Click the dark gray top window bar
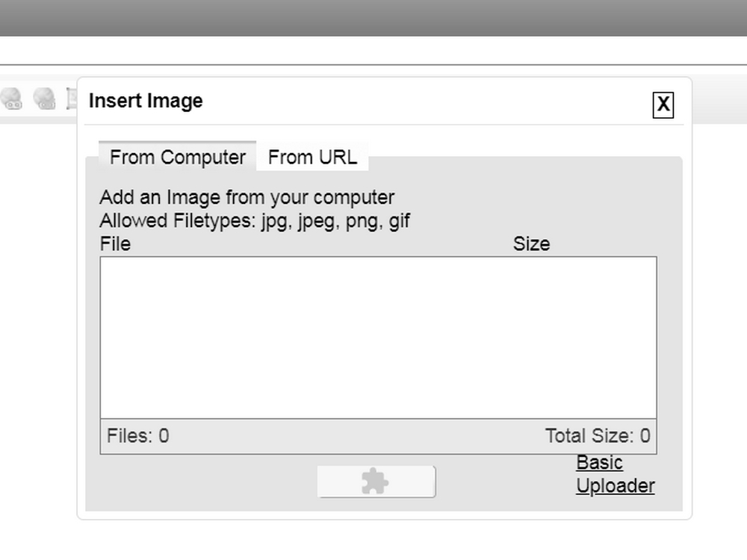Image resolution: width=747 pixels, height=560 pixels. point(373,18)
